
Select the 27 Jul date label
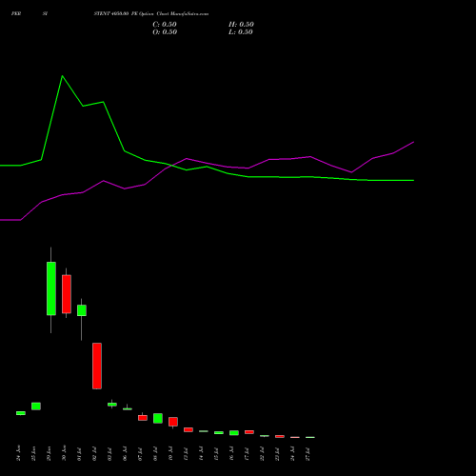pyautogui.click(x=307, y=454)
